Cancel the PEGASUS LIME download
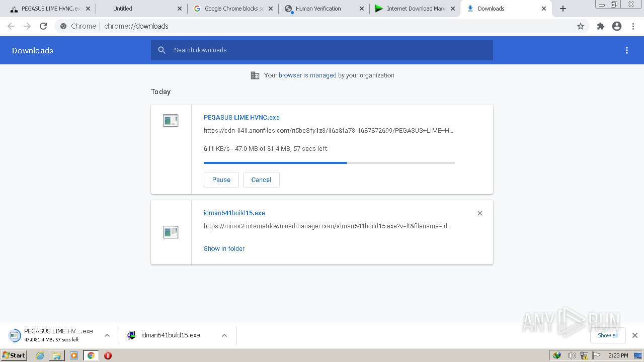644x362 pixels. click(261, 180)
